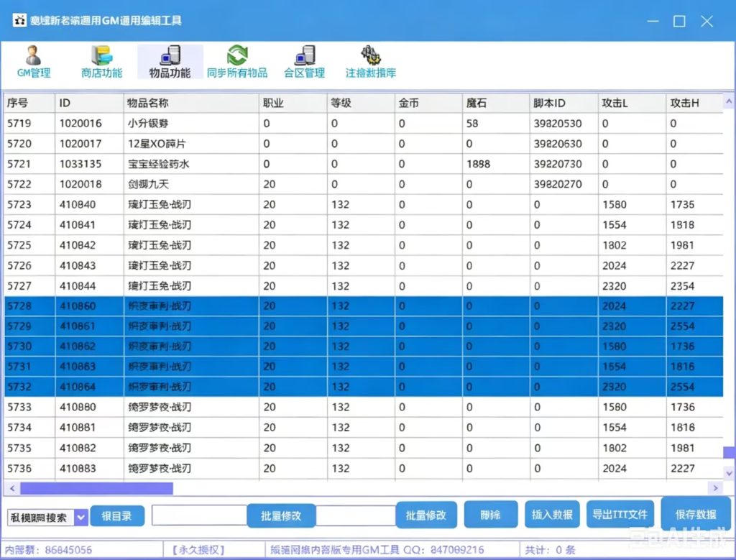The height and width of the screenshot is (560, 736).
Task: Open the 商店功能 toolbar icon
Action: coord(101,62)
